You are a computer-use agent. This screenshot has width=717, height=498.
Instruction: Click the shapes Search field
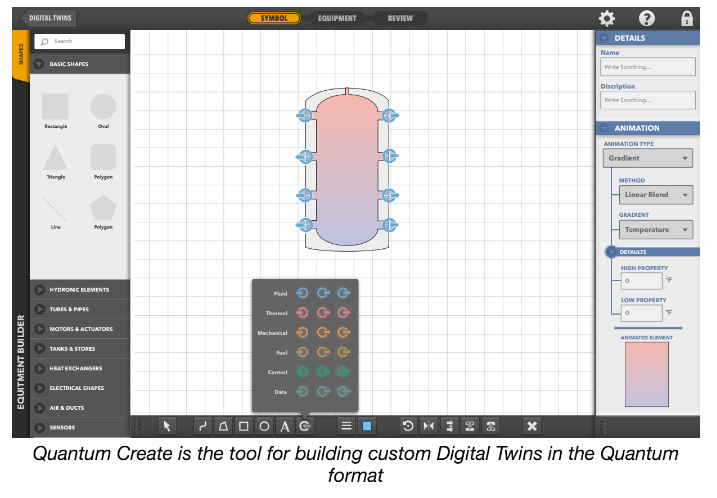coord(80,41)
